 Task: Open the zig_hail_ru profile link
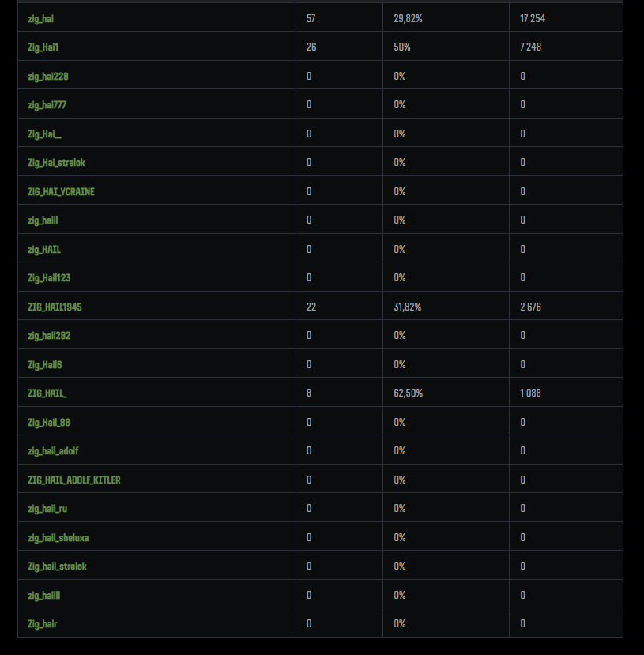point(47,509)
